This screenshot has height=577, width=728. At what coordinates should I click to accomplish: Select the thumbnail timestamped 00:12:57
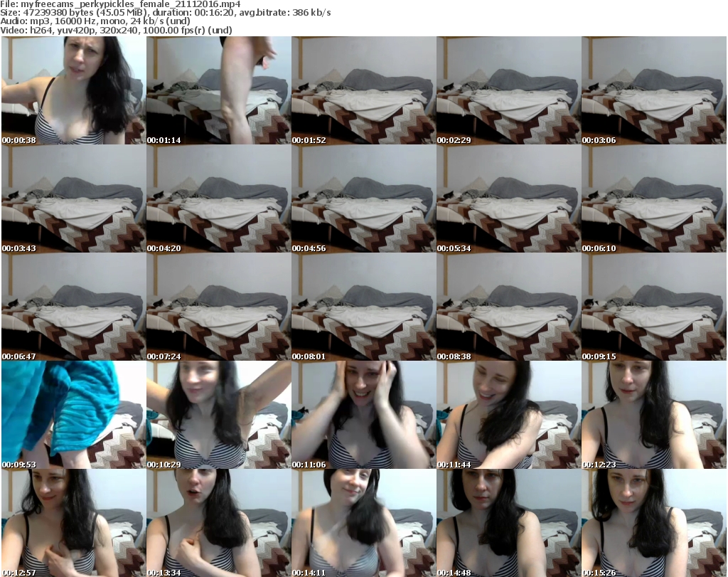pyautogui.click(x=73, y=523)
